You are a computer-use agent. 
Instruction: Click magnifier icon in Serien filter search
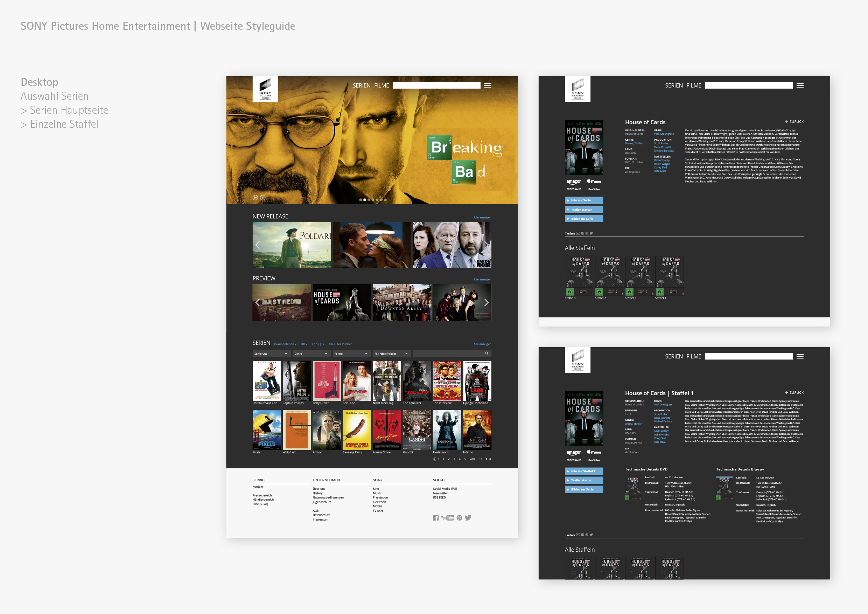point(486,354)
